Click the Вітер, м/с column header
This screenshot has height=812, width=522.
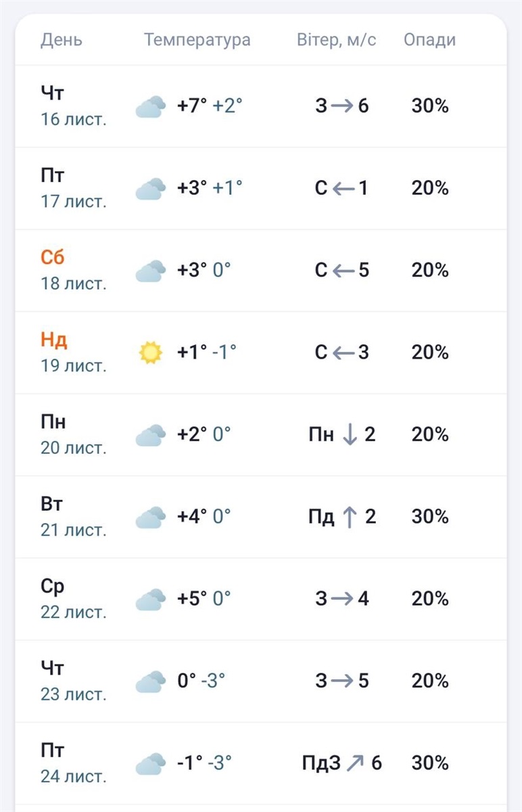337,40
